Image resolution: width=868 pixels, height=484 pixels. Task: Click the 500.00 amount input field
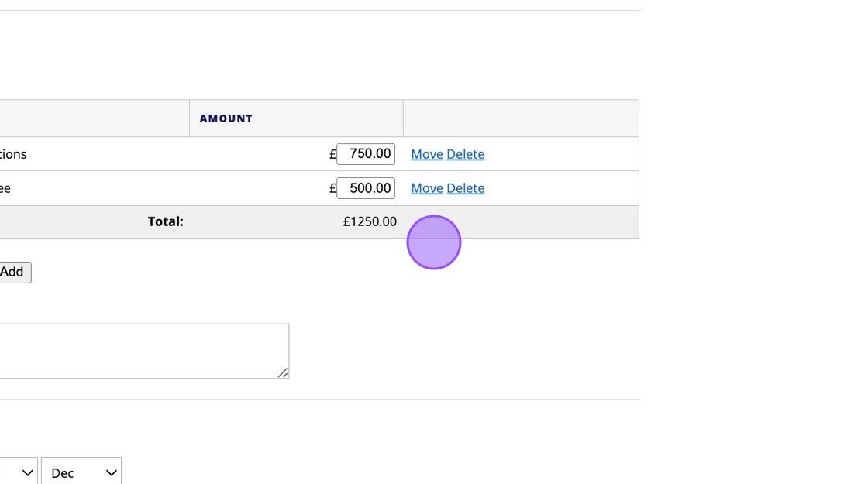tap(366, 188)
